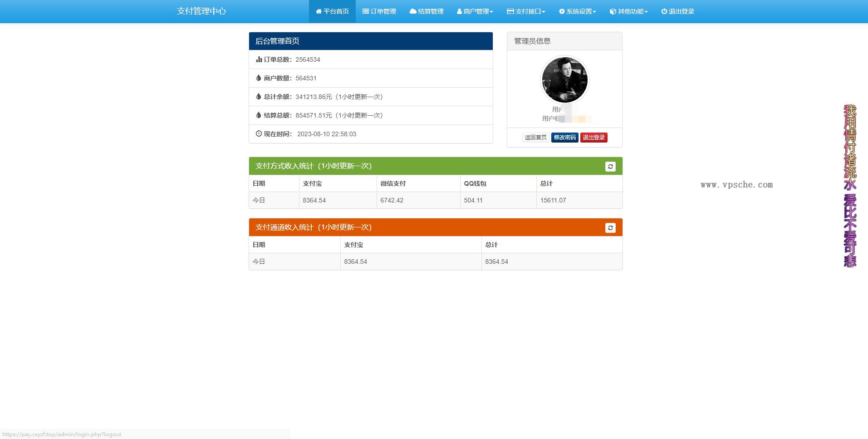Open the 结算管理 section
This screenshot has height=439, width=868.
tap(427, 11)
